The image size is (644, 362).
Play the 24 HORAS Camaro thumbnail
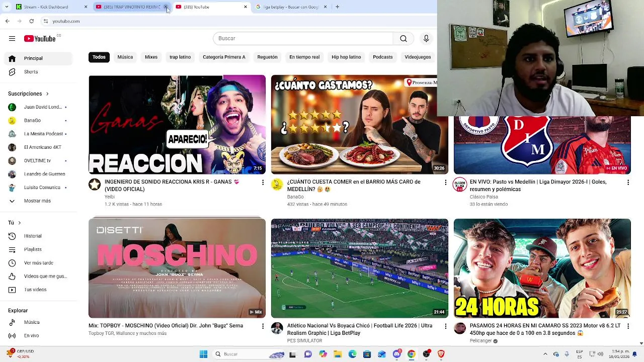(542, 268)
